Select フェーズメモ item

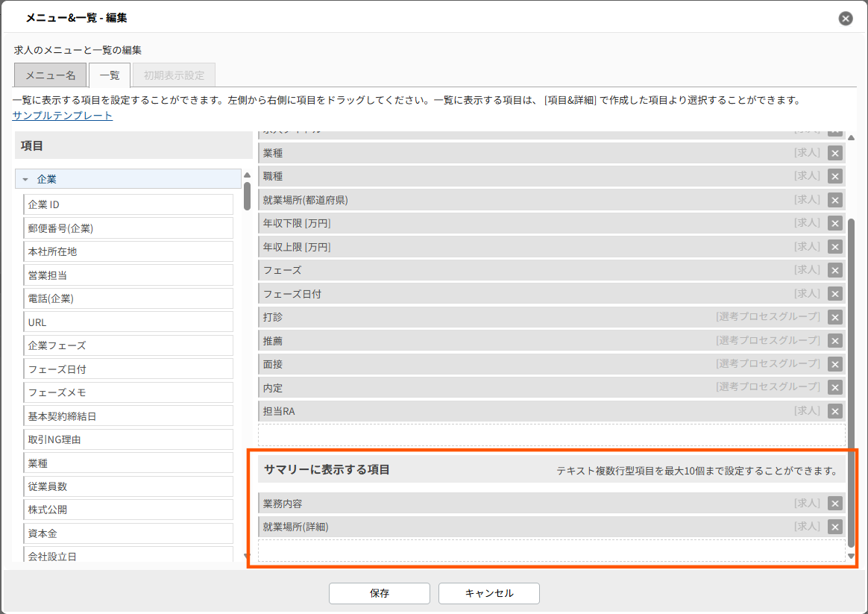tap(128, 392)
